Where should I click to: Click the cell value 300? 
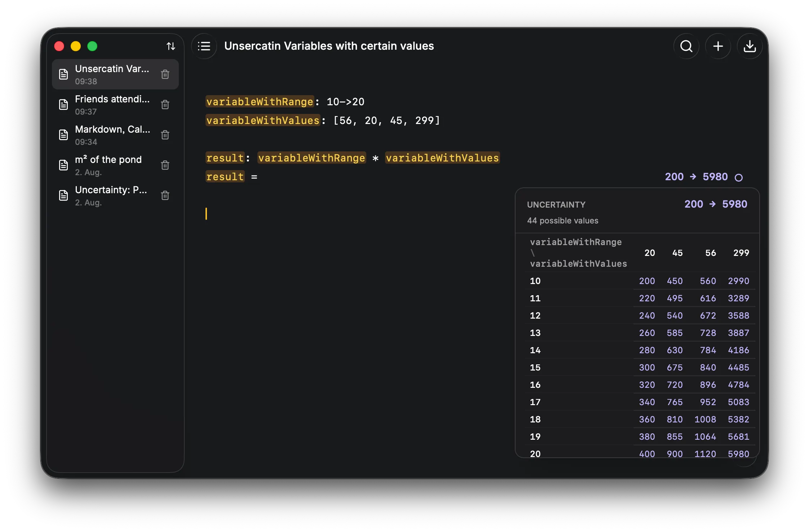pyautogui.click(x=647, y=368)
